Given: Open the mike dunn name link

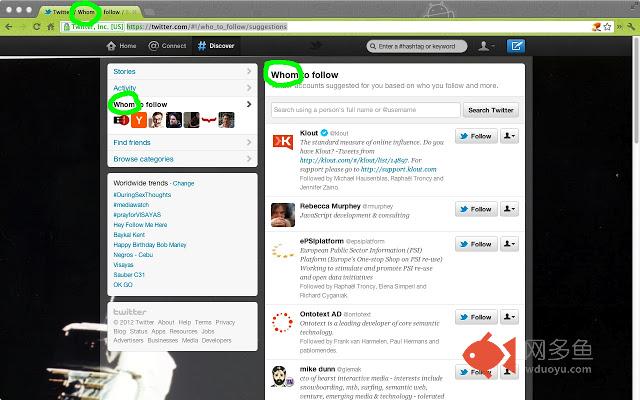Looking at the screenshot, I should point(317,369).
